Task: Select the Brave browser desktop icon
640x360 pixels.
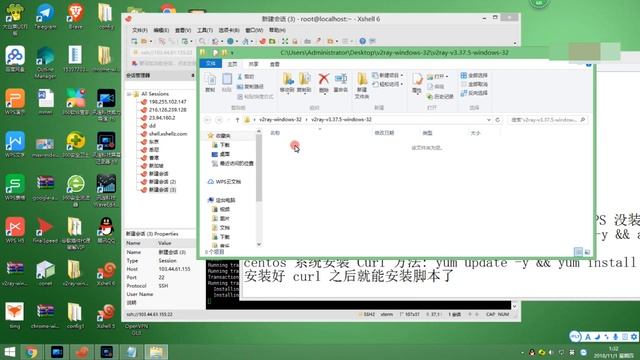Action: (76, 16)
